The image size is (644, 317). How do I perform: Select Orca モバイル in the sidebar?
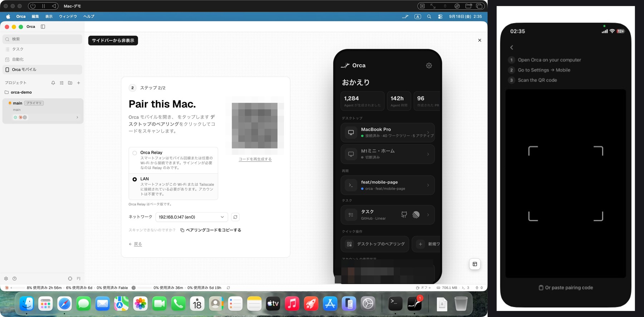[42, 69]
